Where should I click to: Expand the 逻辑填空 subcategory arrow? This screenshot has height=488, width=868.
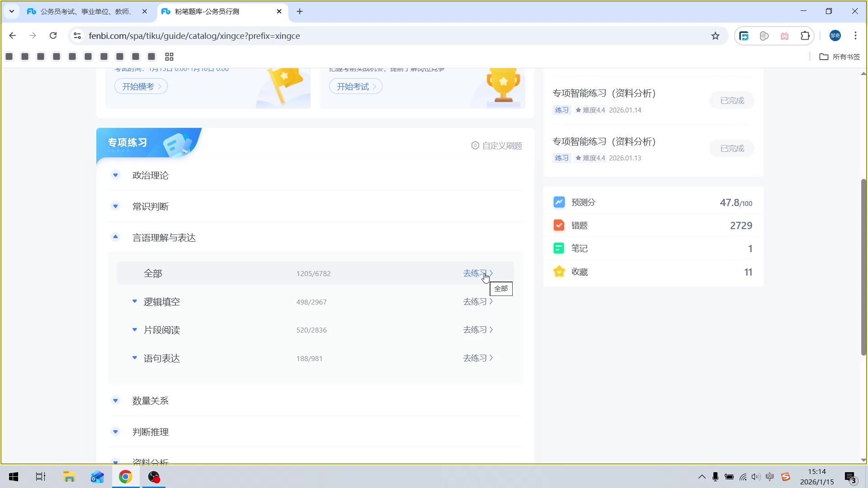click(x=134, y=301)
